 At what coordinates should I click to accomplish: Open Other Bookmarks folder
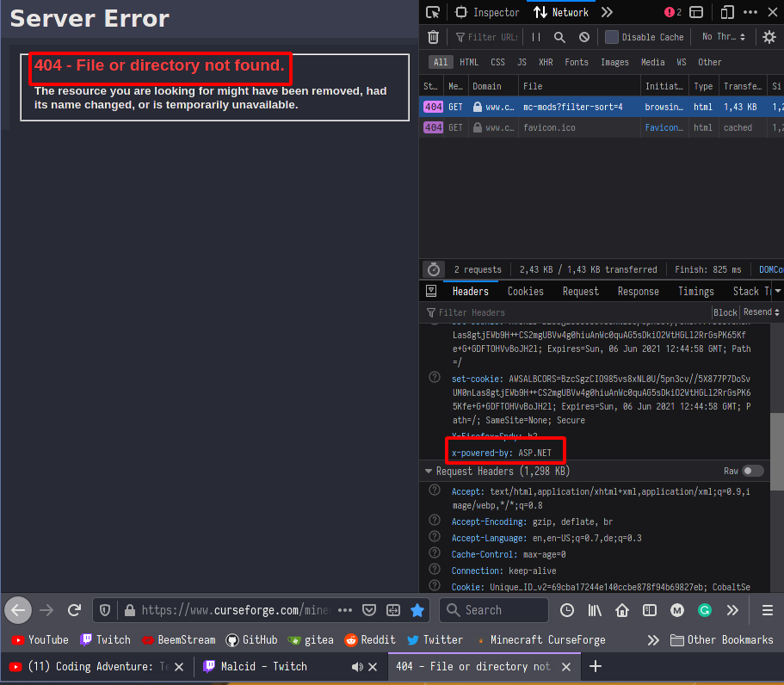721,640
